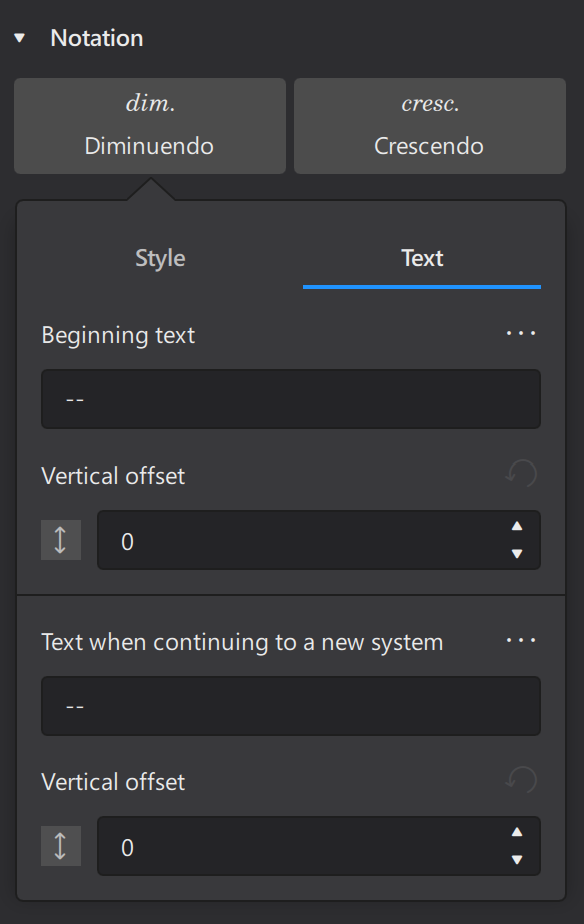Stay on the Text tab

point(421,257)
